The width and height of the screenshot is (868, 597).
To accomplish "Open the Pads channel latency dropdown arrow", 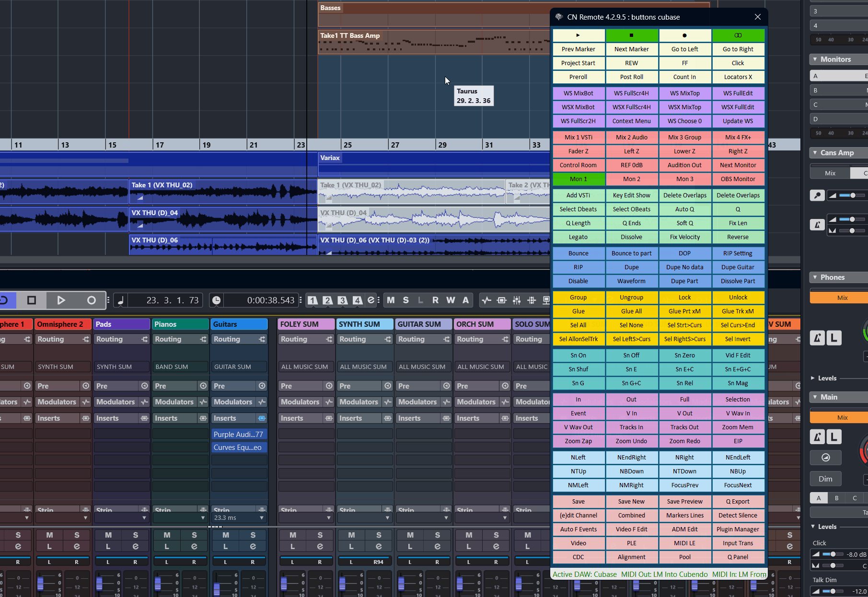I will point(144,518).
